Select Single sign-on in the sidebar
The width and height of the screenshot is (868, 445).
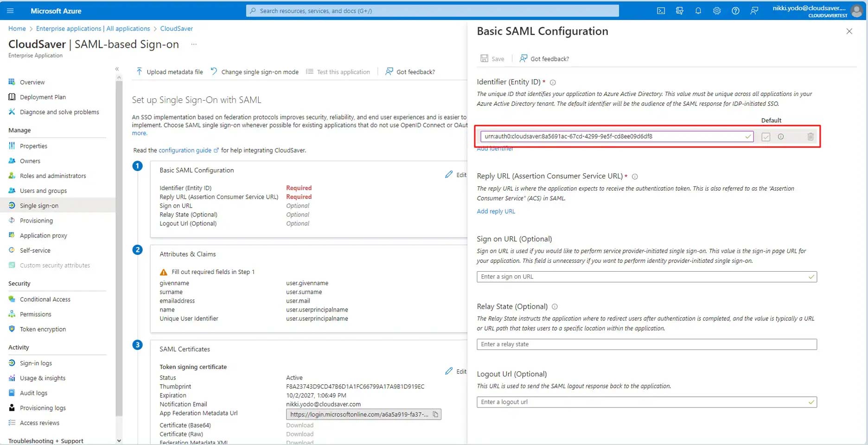tap(39, 206)
